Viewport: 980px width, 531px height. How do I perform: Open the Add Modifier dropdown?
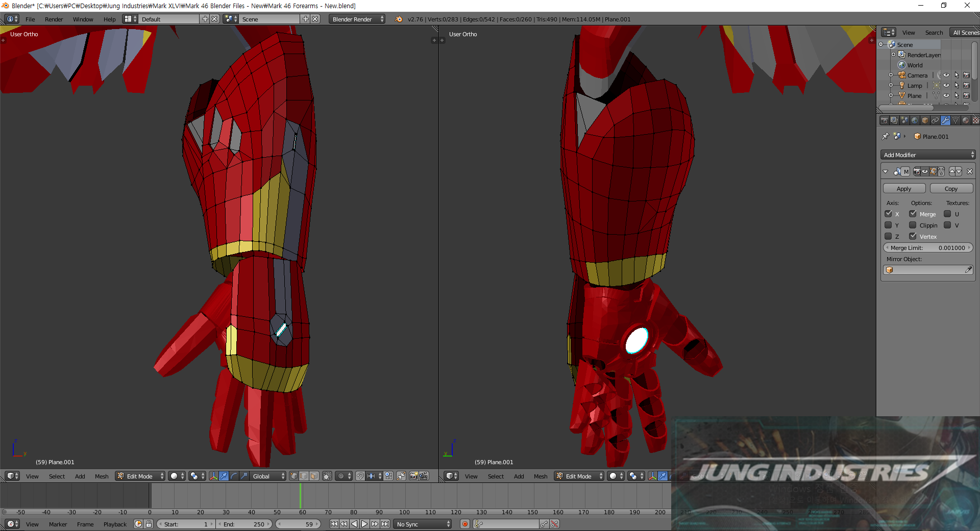tap(928, 155)
